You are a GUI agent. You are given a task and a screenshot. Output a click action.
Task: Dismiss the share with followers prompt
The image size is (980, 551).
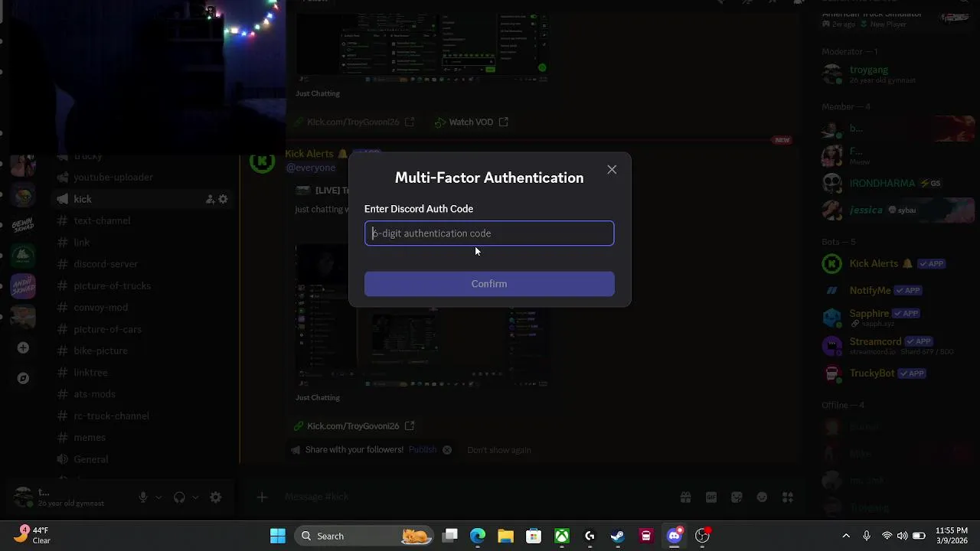447,450
